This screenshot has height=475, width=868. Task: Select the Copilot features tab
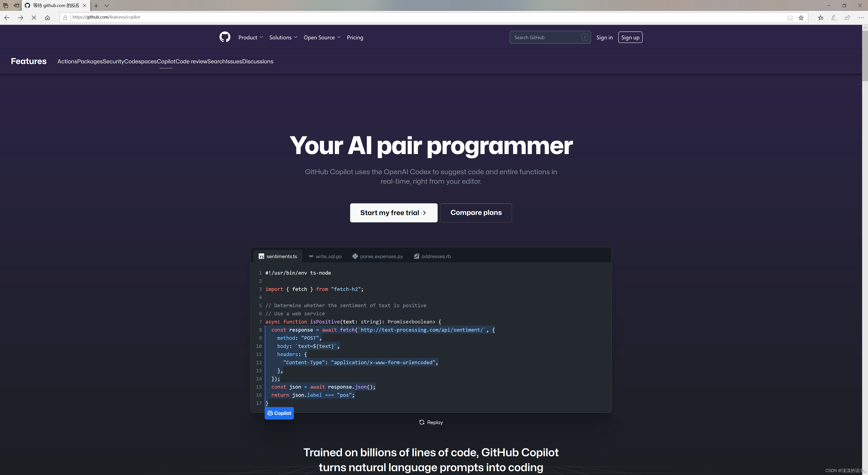pos(166,61)
